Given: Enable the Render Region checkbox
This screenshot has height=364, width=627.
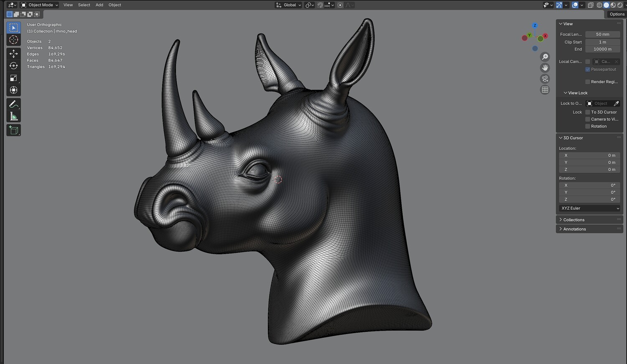Looking at the screenshot, I should tap(588, 82).
